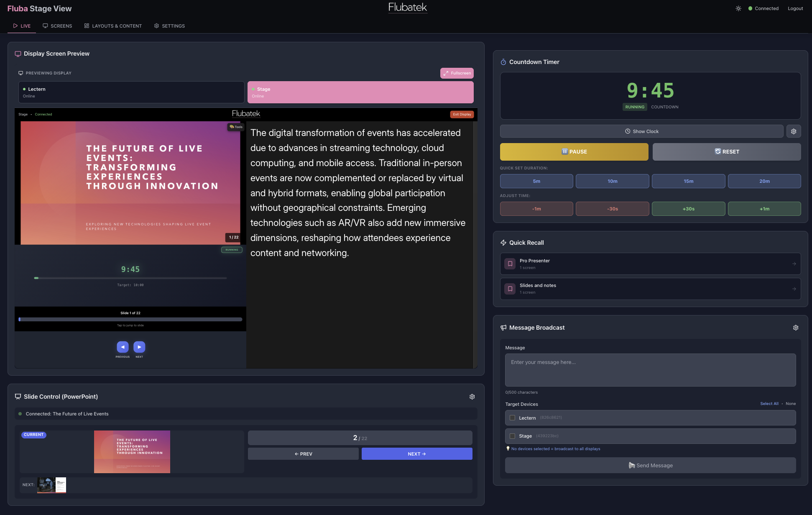Click the timer progress bar in preview

pos(130,278)
